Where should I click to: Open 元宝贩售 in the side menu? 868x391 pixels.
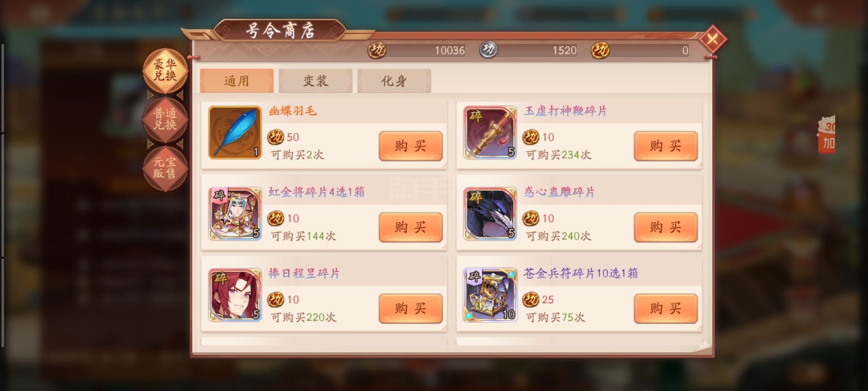click(x=165, y=168)
